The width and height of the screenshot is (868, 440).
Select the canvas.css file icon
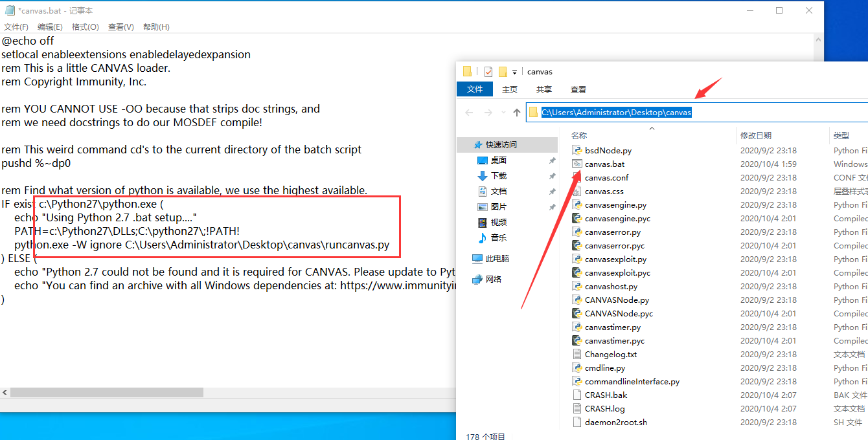[577, 191]
